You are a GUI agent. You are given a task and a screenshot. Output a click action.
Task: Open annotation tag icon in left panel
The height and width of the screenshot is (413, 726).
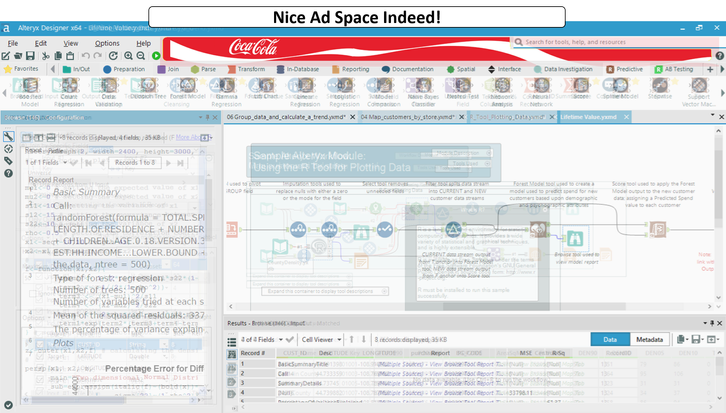[8, 161]
